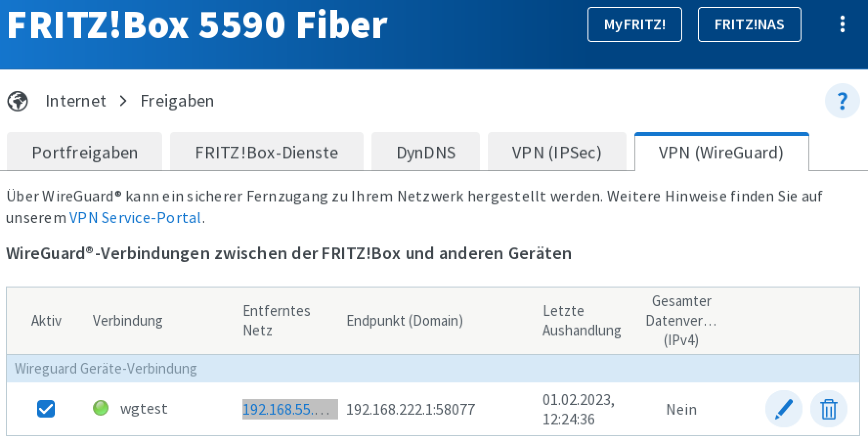Go to the VPN (IPSec) tab
This screenshot has height=444, width=868.
pos(557,153)
